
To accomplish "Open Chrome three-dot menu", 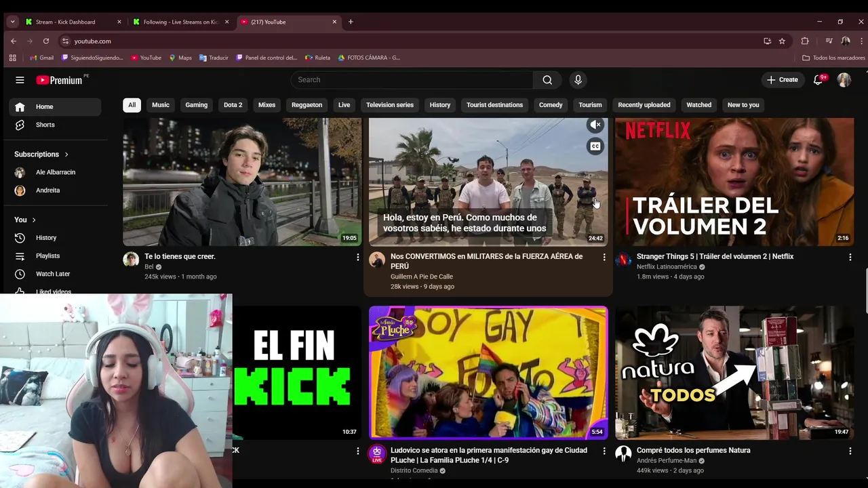I will tap(861, 41).
